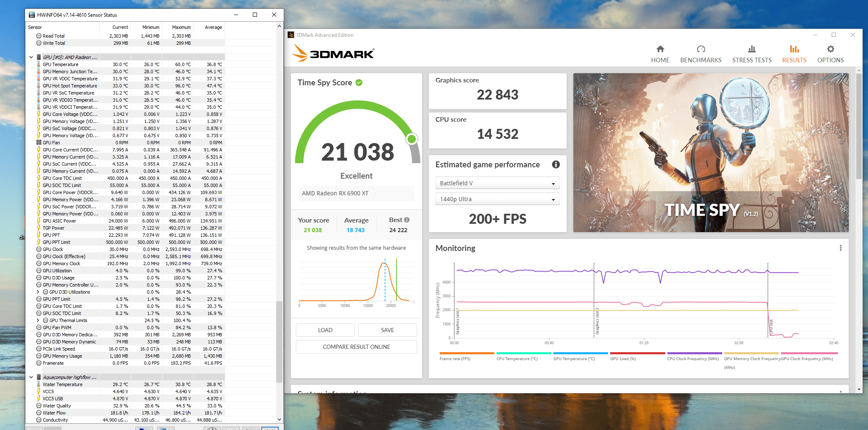Click the icon of the Framerate row

(39, 363)
